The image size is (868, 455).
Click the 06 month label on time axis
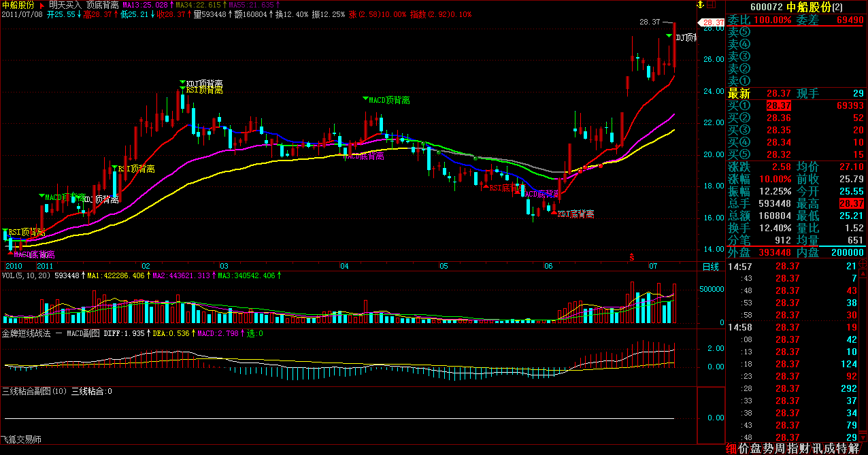(x=549, y=266)
